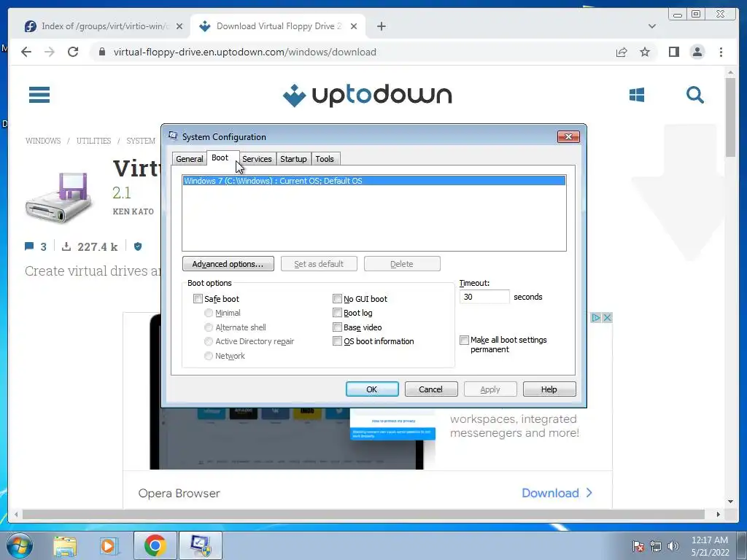The width and height of the screenshot is (747, 560).
Task: Switch to the Index of /groups/virt tab
Action: point(98,26)
